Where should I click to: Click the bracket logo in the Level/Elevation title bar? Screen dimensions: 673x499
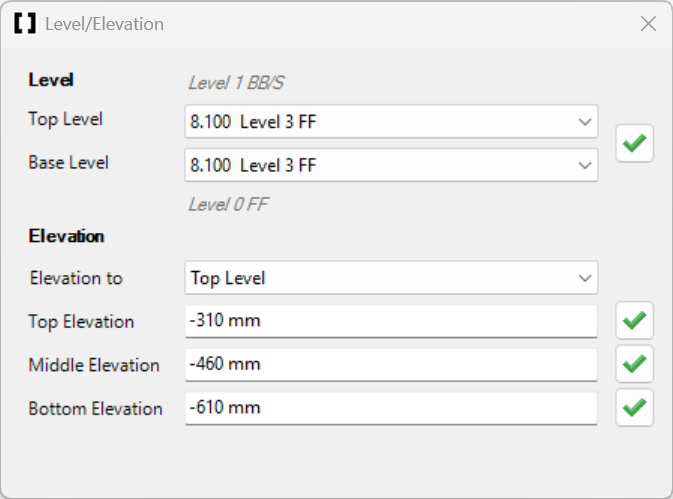[25, 23]
